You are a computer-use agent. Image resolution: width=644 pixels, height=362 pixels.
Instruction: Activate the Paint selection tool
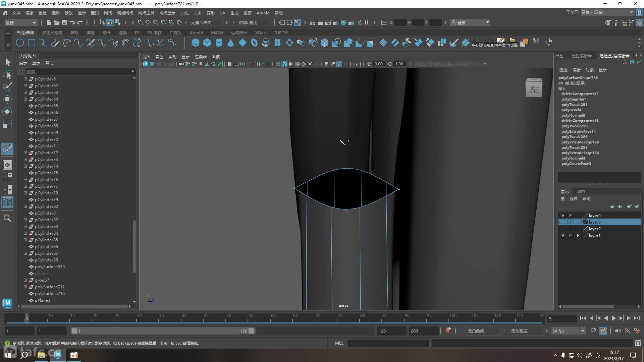pos(7,86)
